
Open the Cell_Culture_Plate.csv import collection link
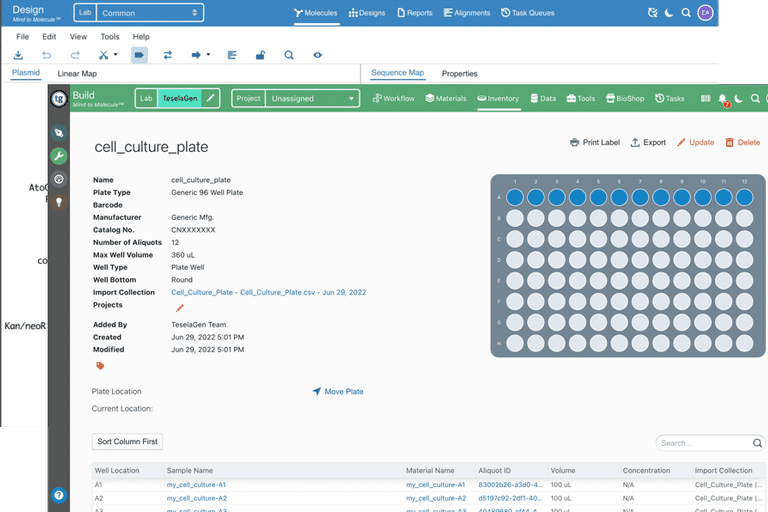[x=268, y=292]
